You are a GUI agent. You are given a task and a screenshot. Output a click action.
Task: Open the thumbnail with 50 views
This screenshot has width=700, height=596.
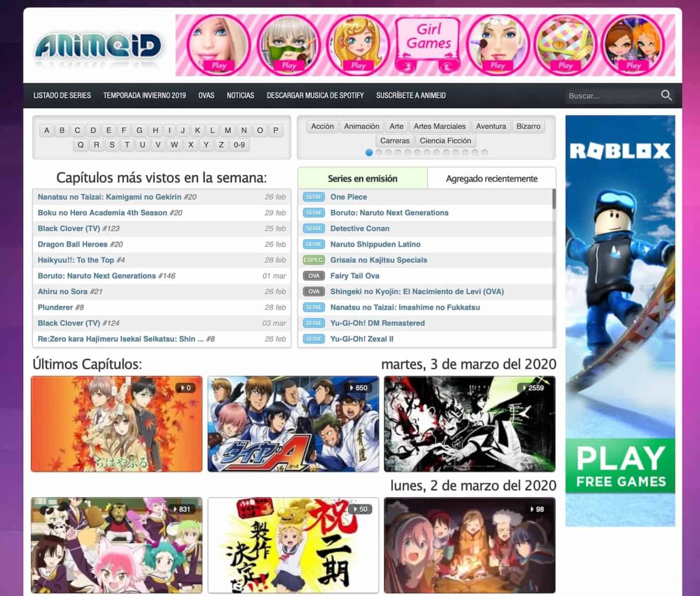[293, 545]
